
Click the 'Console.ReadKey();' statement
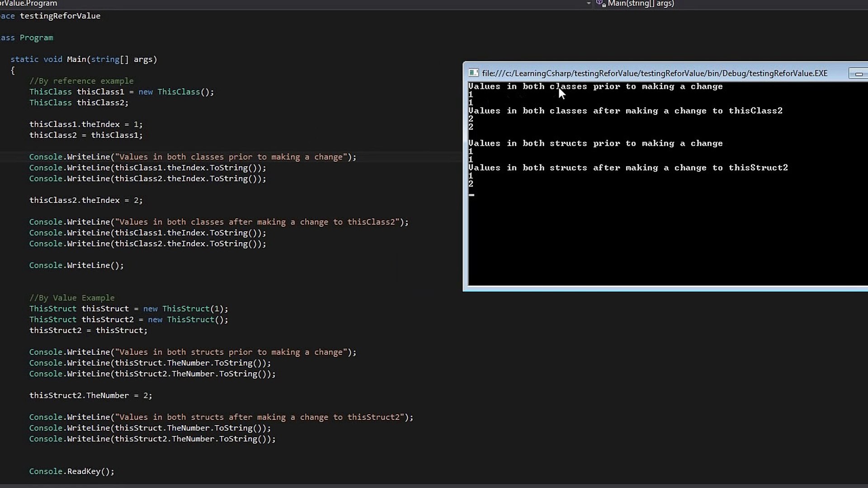[x=72, y=471]
